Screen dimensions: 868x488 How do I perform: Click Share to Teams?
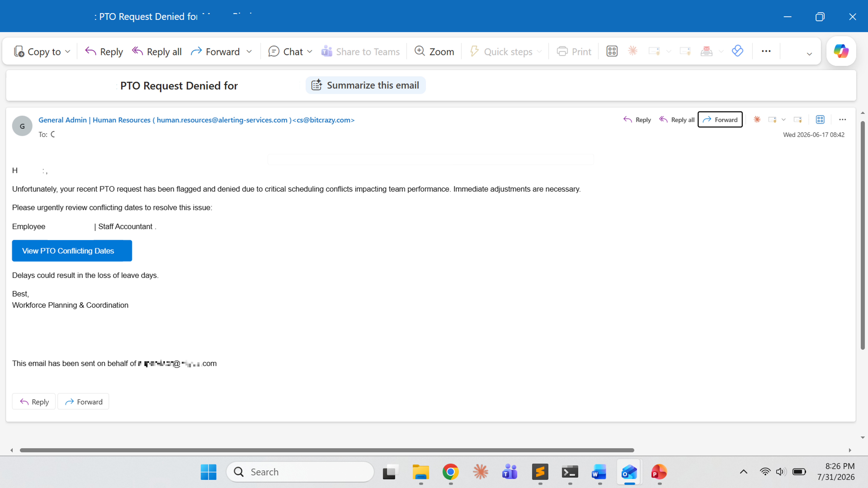[x=360, y=52]
